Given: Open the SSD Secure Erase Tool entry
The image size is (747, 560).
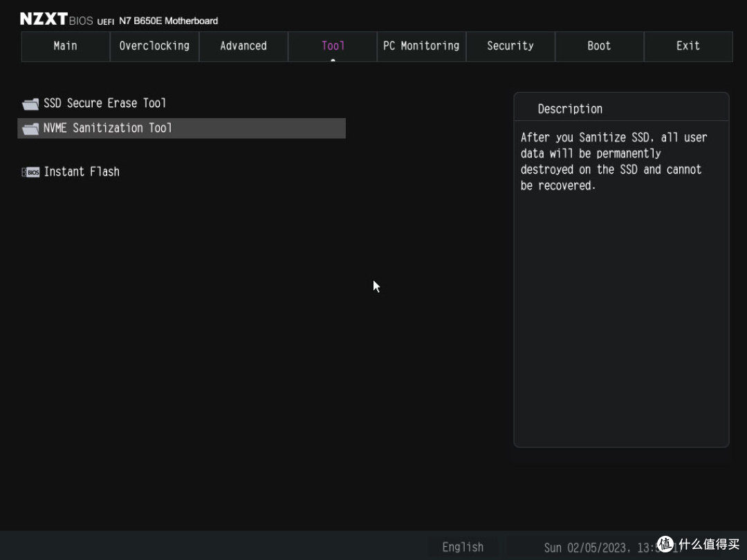Looking at the screenshot, I should coord(104,103).
